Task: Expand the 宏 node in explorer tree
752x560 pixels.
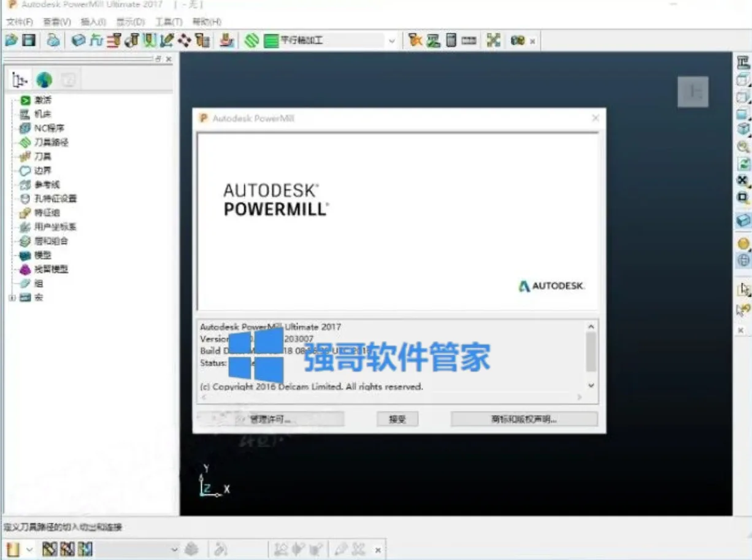Action: click(x=12, y=298)
